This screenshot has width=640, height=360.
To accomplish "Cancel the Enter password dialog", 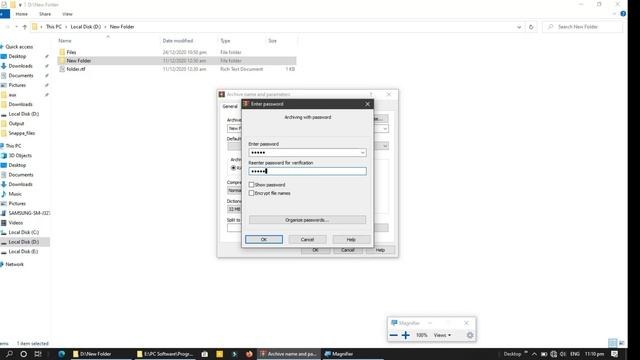I will [307, 240].
